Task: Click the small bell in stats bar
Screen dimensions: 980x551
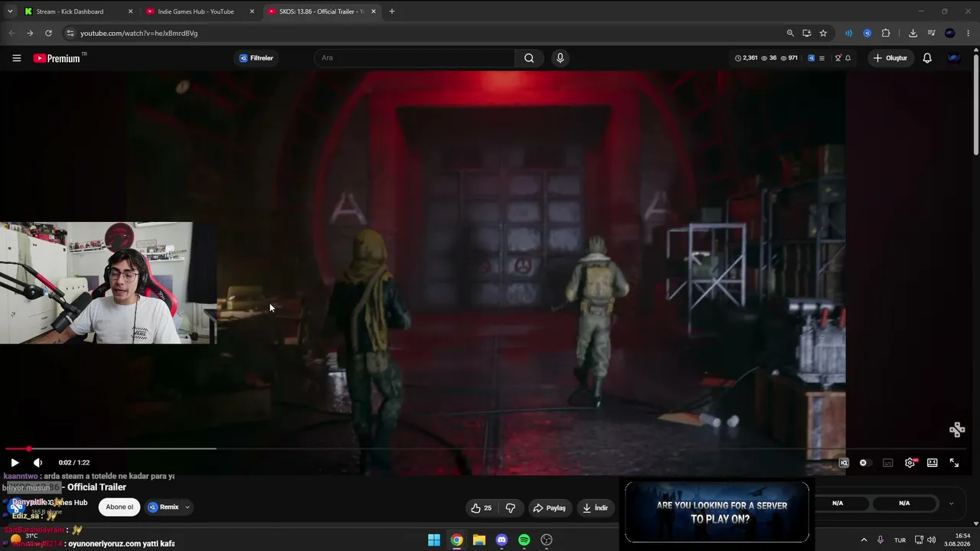Action: coord(848,58)
